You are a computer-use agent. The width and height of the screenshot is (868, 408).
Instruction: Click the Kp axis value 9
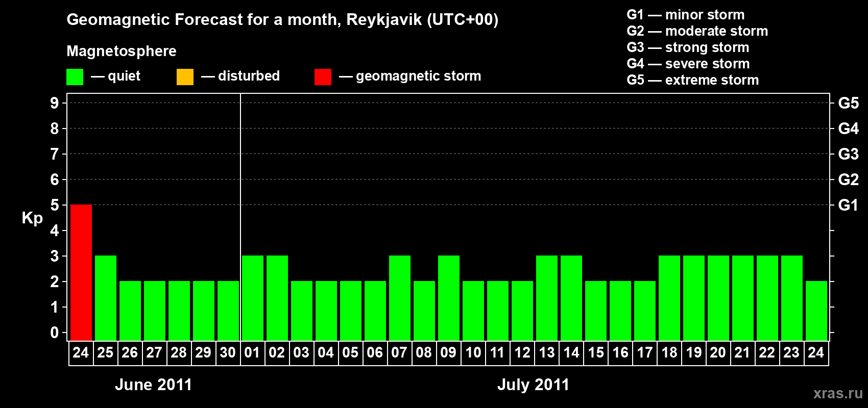(55, 103)
